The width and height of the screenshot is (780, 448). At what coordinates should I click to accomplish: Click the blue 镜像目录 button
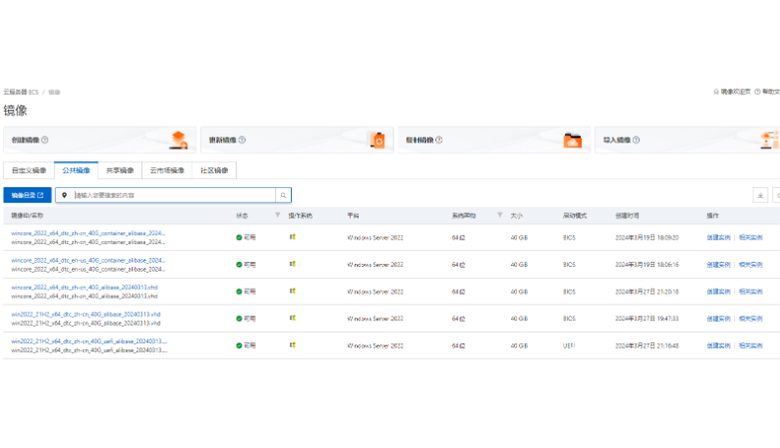(x=27, y=195)
